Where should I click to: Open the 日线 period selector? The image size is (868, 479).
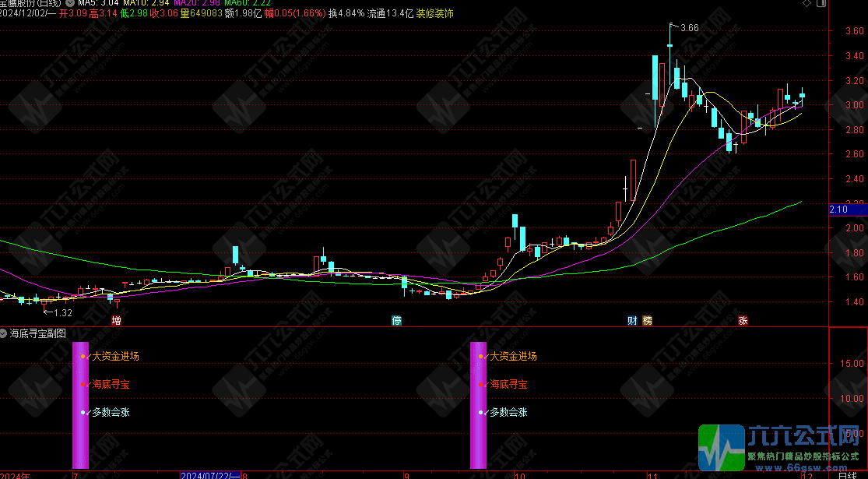[848, 474]
